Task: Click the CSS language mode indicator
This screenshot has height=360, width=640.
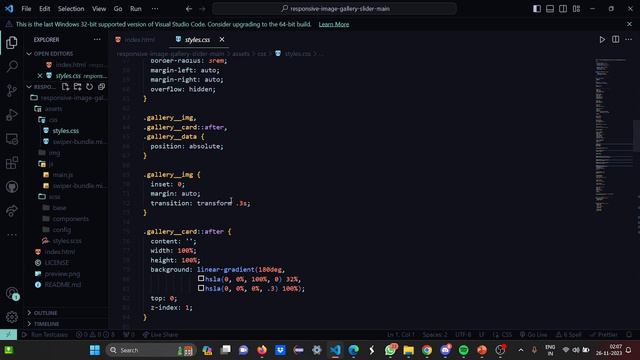Action: 507,335
